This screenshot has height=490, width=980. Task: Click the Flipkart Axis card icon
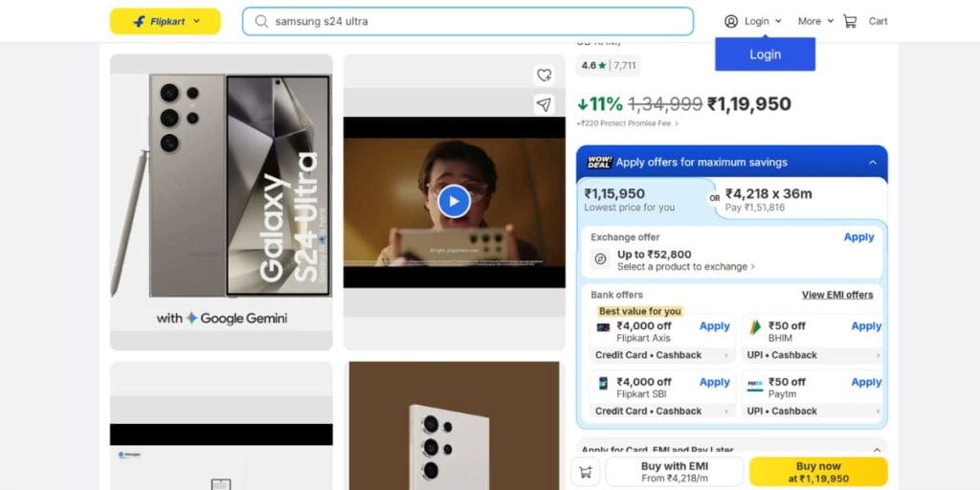tap(603, 327)
